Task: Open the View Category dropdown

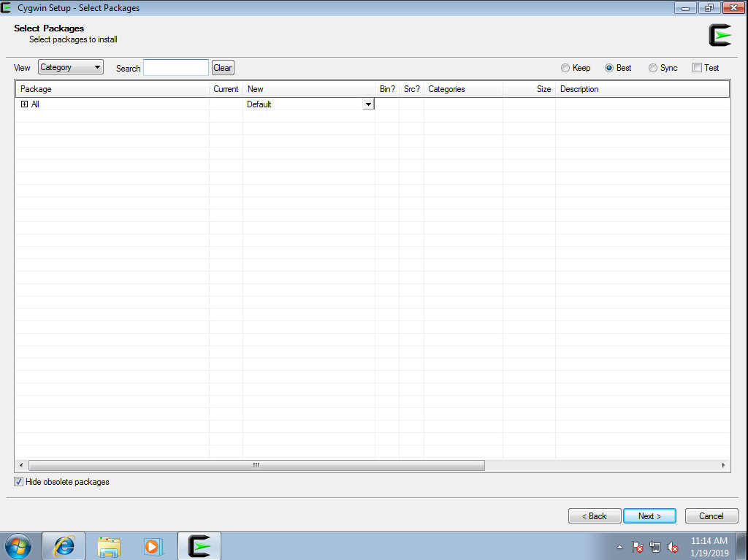Action: tap(71, 67)
